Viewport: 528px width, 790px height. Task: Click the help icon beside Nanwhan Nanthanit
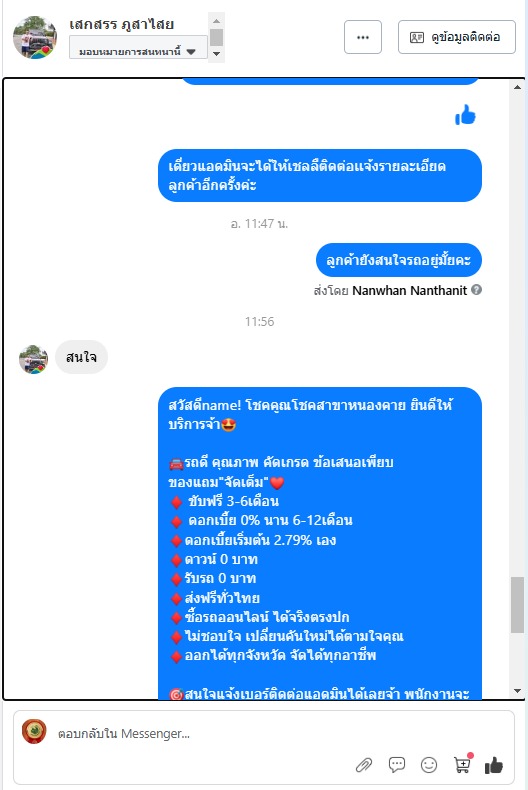coord(477,290)
